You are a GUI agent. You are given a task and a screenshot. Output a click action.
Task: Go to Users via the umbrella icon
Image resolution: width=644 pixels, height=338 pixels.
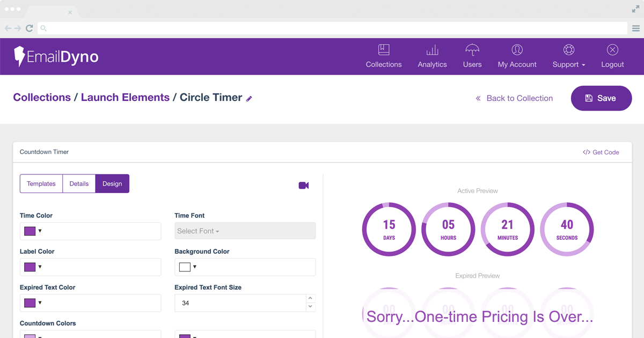click(x=472, y=51)
